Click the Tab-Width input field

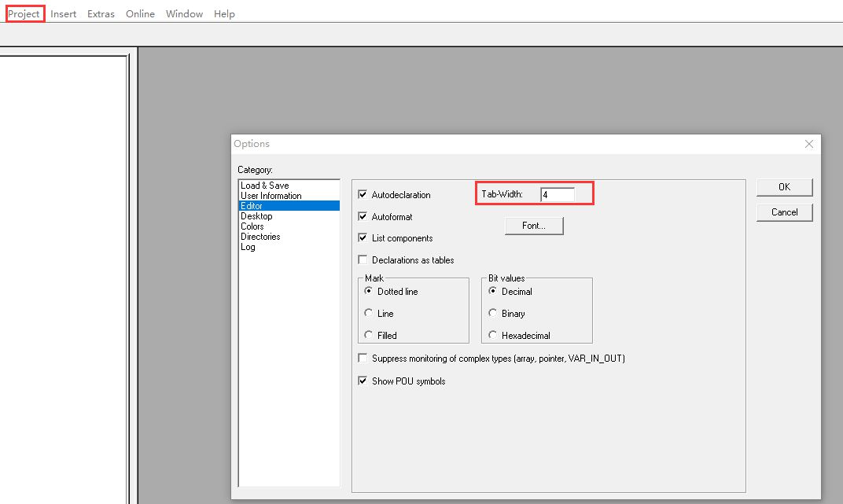click(x=558, y=194)
